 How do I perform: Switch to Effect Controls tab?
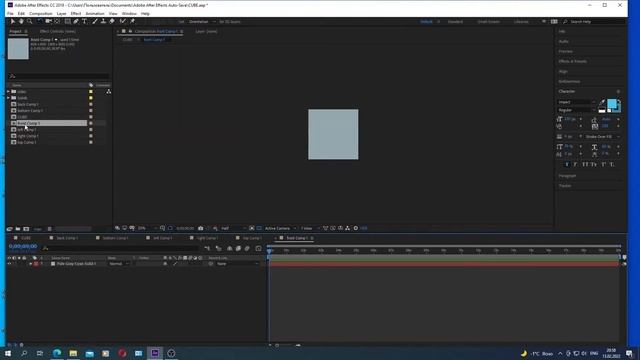click(x=58, y=31)
